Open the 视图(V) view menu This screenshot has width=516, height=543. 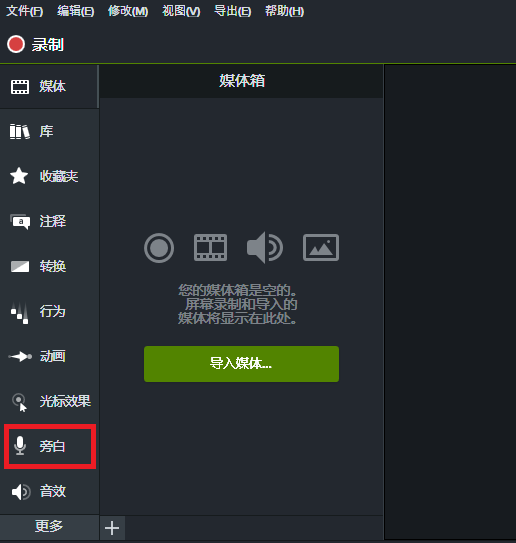pyautogui.click(x=181, y=11)
